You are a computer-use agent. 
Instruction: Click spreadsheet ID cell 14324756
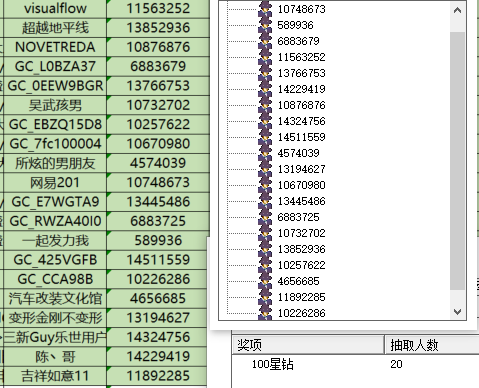pos(158,337)
